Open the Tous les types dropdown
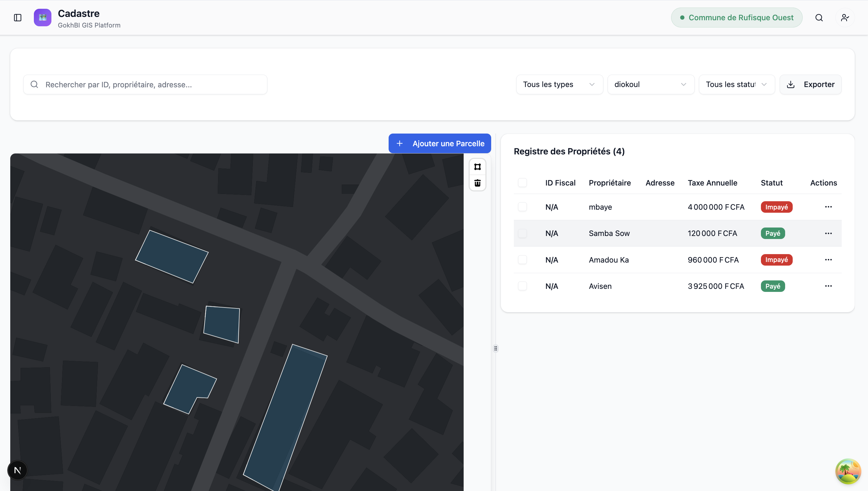 pos(559,84)
